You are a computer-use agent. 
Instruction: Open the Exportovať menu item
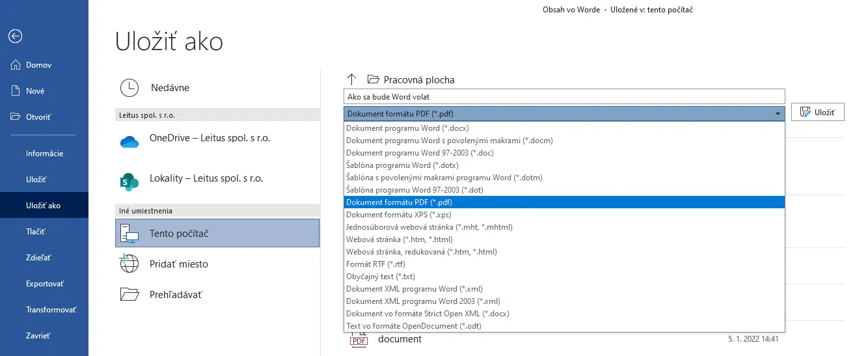[44, 284]
